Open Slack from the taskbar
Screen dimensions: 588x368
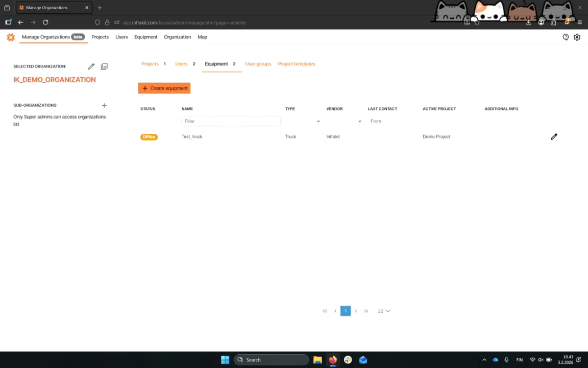[348, 360]
